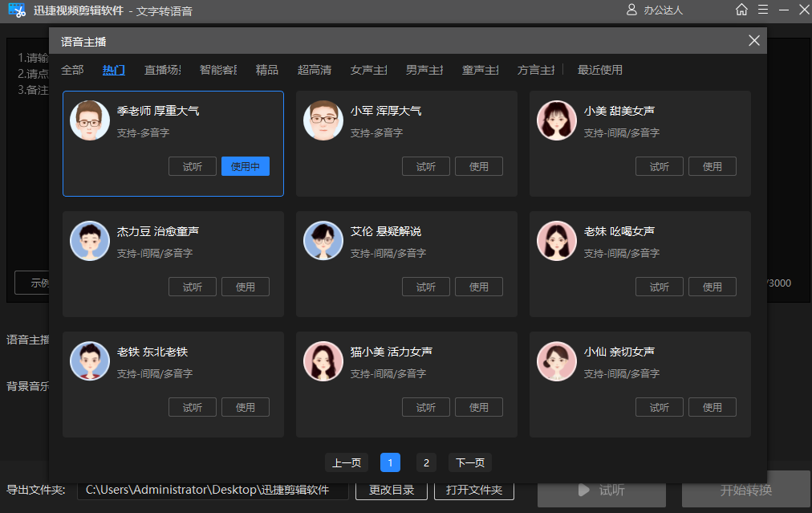Jump to page 2 of voices
Image resolution: width=812 pixels, height=513 pixels.
(426, 462)
